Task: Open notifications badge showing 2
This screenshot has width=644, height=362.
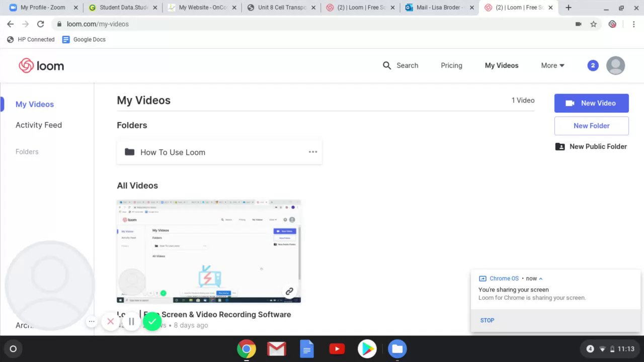Action: click(593, 65)
